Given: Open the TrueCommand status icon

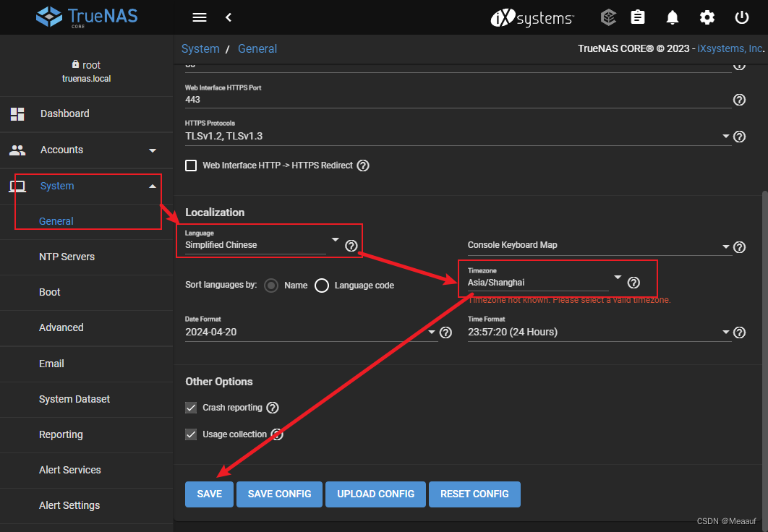Looking at the screenshot, I should click(608, 17).
